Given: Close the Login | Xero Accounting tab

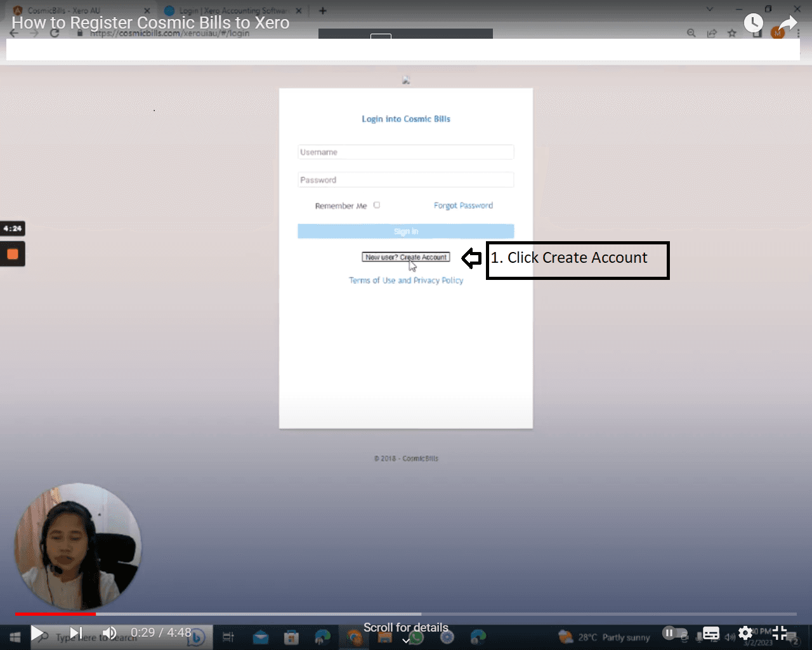Looking at the screenshot, I should point(299,11).
